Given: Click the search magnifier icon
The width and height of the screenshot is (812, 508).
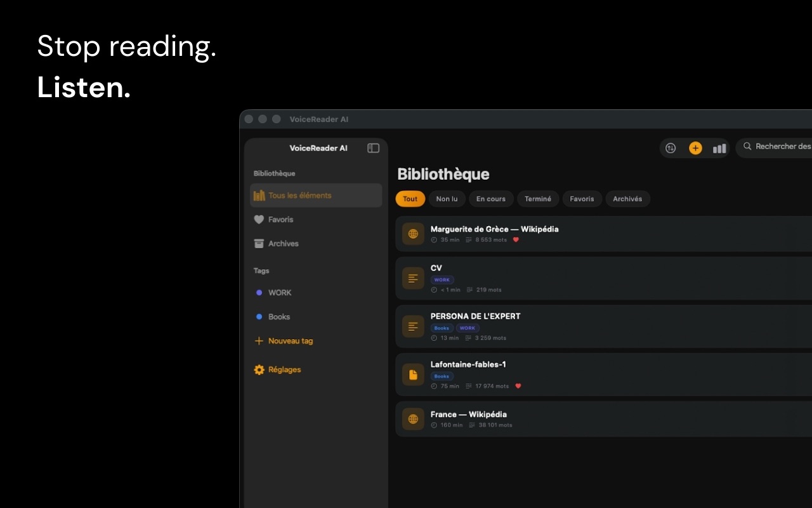Looking at the screenshot, I should (x=748, y=146).
